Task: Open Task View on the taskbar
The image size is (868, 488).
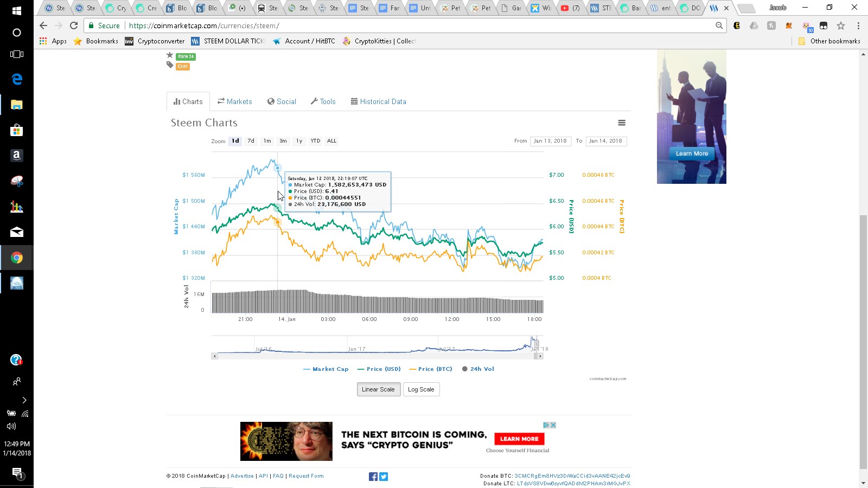Action: (x=17, y=54)
